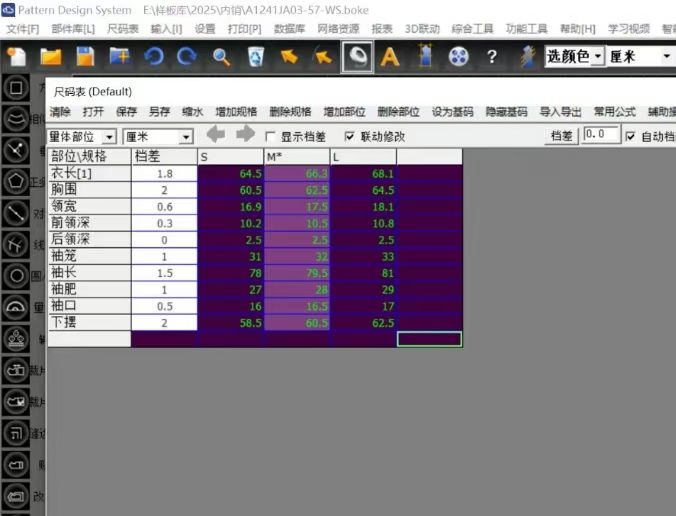Select the text tool 'A' icon
This screenshot has width=676, height=516.
tap(390, 57)
